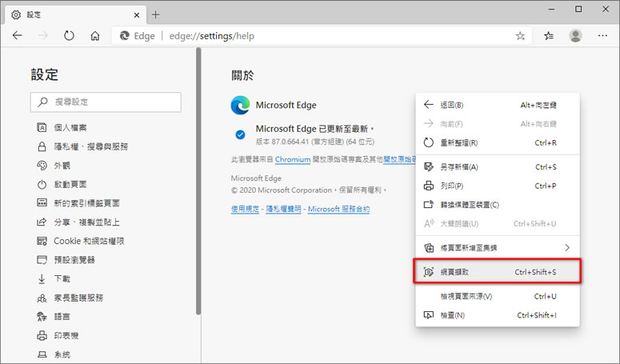
Task: Click the family icon beside 家長監護服務
Action: 42,298
